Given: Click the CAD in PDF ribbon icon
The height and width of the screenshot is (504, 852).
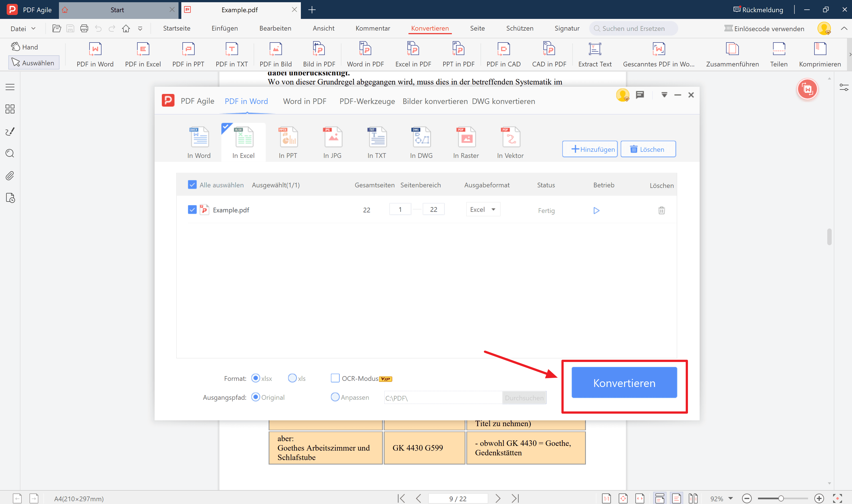Looking at the screenshot, I should 549,54.
